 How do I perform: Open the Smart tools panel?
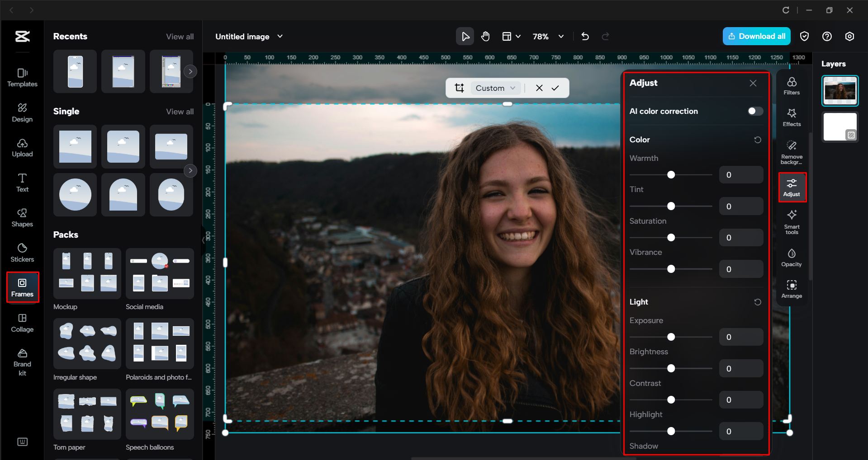(792, 222)
